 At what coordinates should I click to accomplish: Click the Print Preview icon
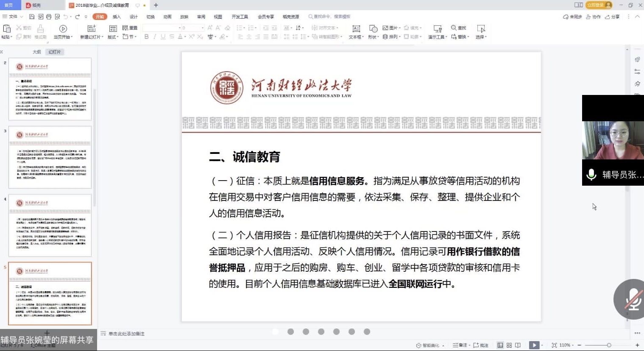[57, 17]
